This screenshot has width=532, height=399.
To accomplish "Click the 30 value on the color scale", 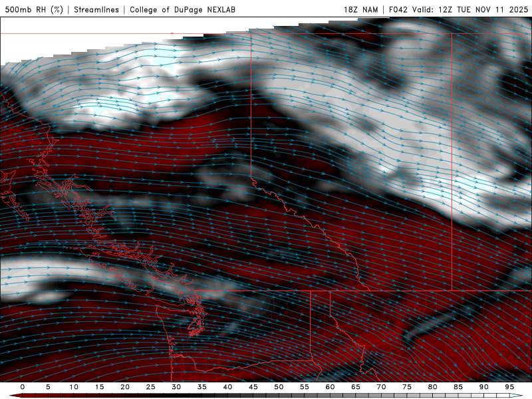I will tap(176, 387).
